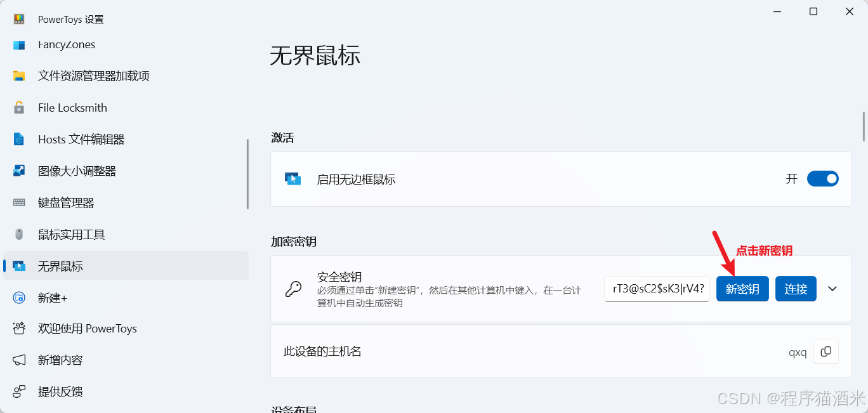Open 新增内容 page

pos(126,360)
